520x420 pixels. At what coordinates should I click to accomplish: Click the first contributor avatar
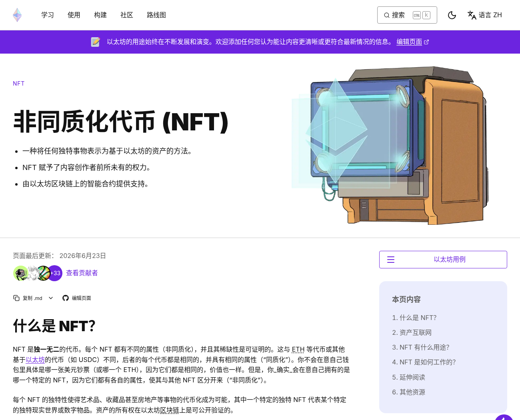(x=20, y=273)
